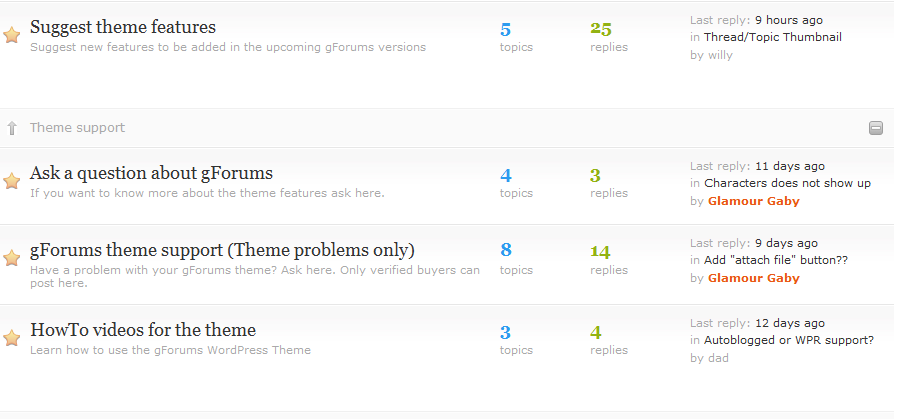Click the 8 topics count
Screen dimensions: 919x419
coord(506,250)
